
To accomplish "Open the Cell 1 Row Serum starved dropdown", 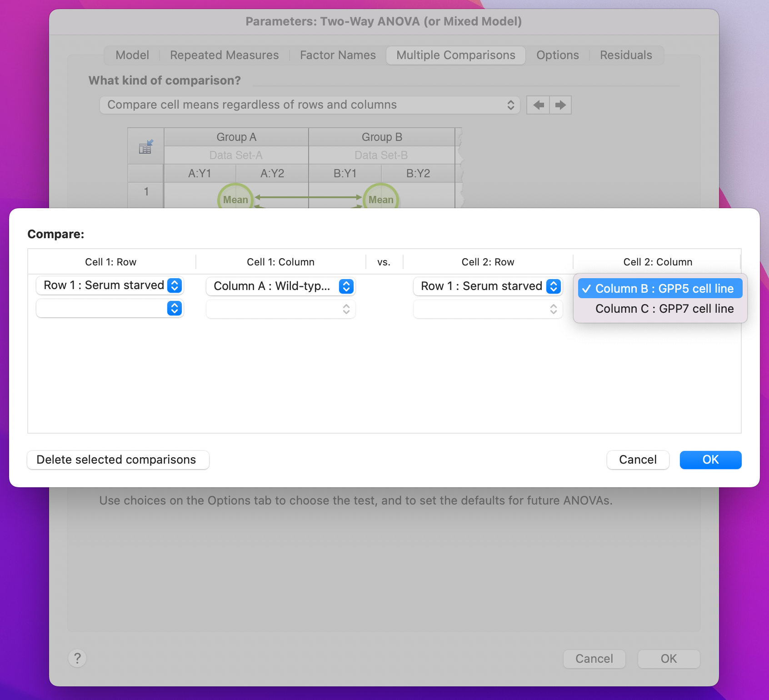I will (110, 285).
